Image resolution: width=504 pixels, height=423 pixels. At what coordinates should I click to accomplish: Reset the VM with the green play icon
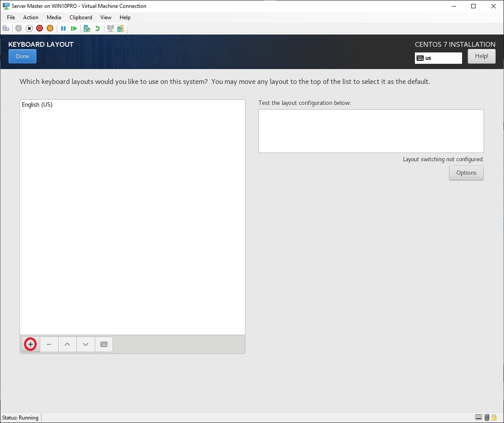pyautogui.click(x=74, y=28)
